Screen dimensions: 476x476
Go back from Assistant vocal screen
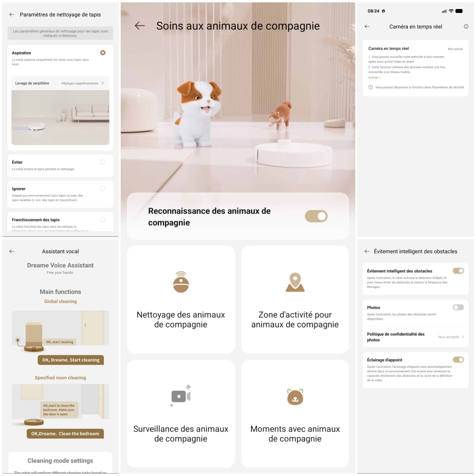coord(12,251)
